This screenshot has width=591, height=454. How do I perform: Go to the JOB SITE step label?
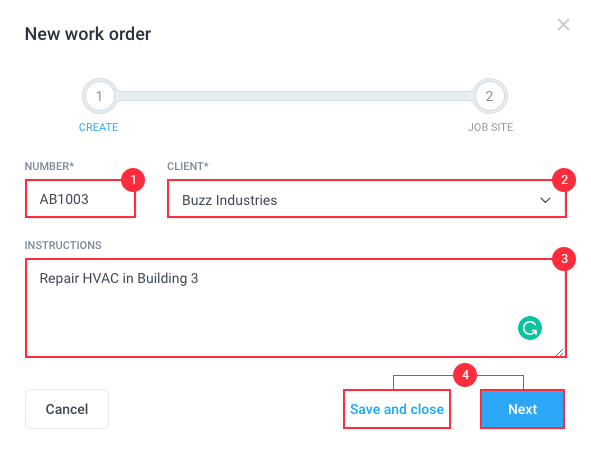(x=490, y=127)
